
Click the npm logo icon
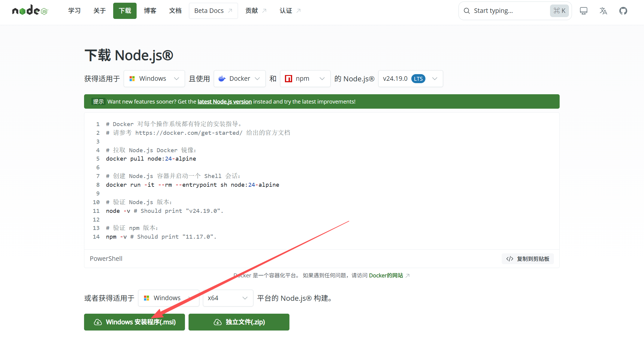289,79
